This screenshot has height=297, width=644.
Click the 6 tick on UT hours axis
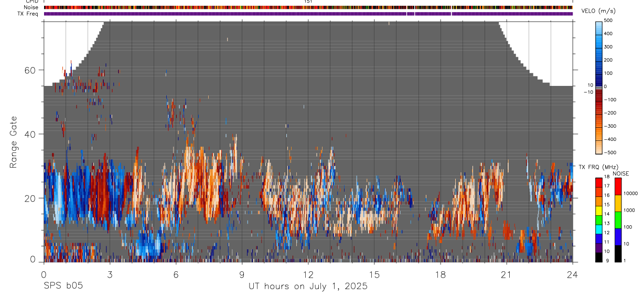(176, 274)
